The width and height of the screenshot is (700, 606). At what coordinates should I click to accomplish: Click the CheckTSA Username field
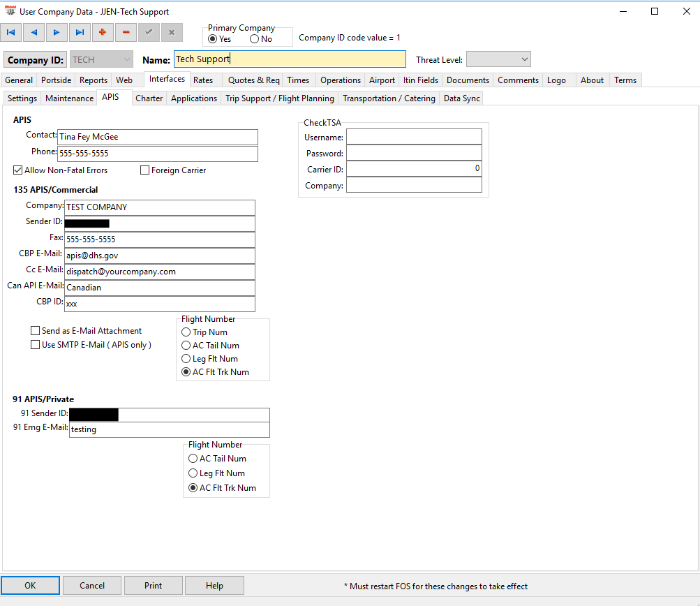point(415,137)
